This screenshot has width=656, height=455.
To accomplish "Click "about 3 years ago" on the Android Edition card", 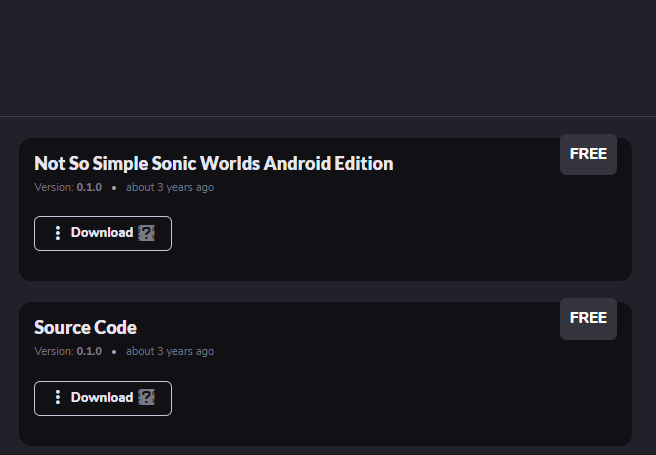I will (x=169, y=187).
